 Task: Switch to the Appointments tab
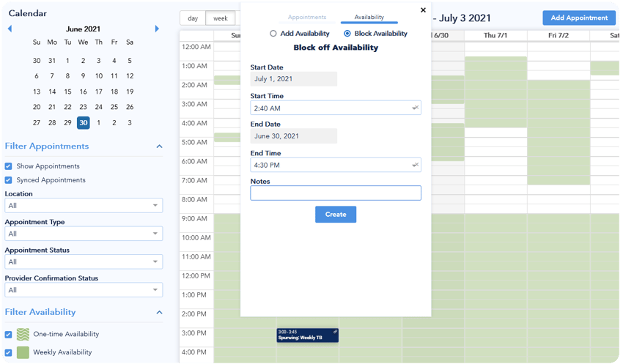pyautogui.click(x=307, y=17)
